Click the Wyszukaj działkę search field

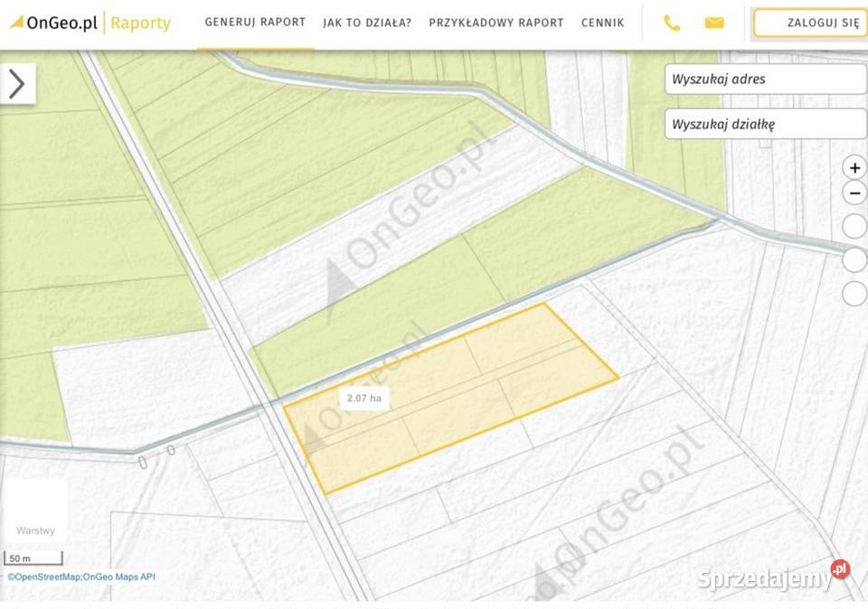[766, 124]
